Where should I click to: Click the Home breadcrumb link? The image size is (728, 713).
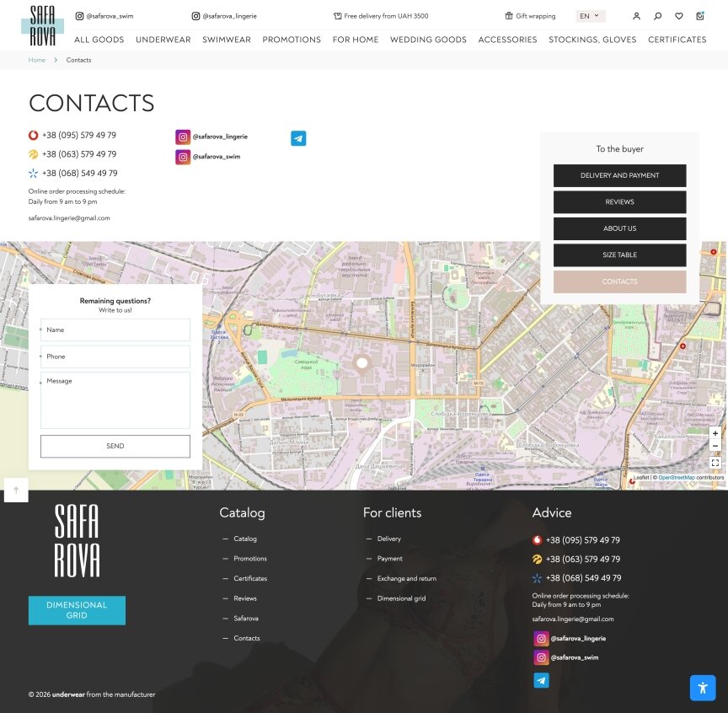(x=37, y=61)
